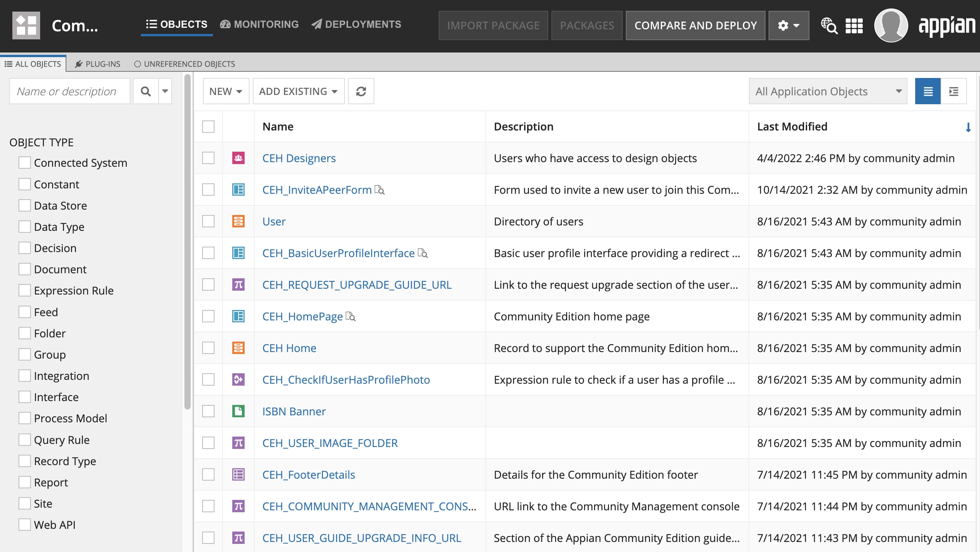Open the user profile avatar
Screen dimensions: 980x552
pyautogui.click(x=891, y=25)
